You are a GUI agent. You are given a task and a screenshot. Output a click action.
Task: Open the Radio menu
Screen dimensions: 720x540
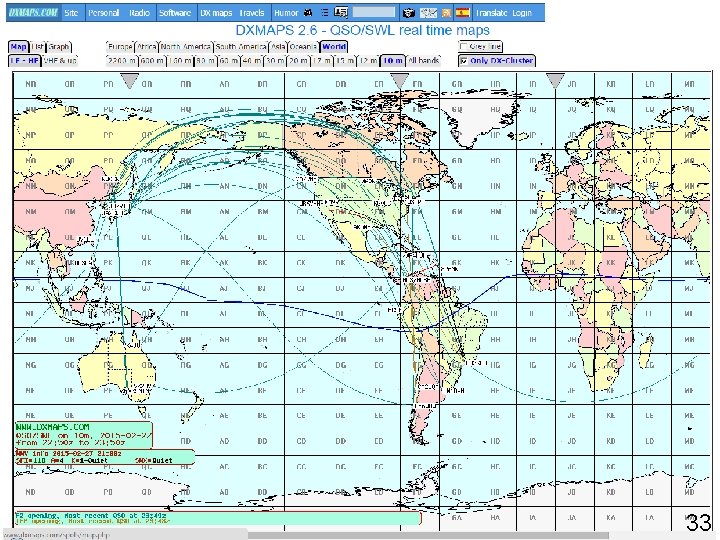tap(139, 13)
